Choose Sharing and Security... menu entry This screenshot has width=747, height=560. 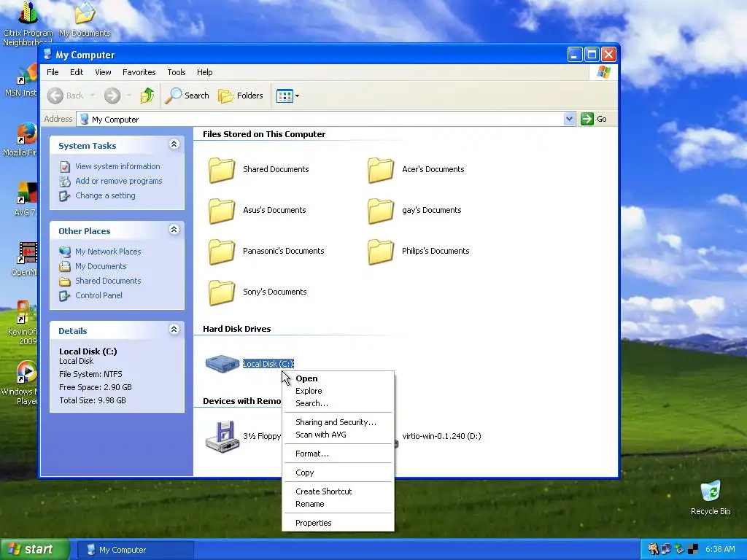(x=338, y=422)
